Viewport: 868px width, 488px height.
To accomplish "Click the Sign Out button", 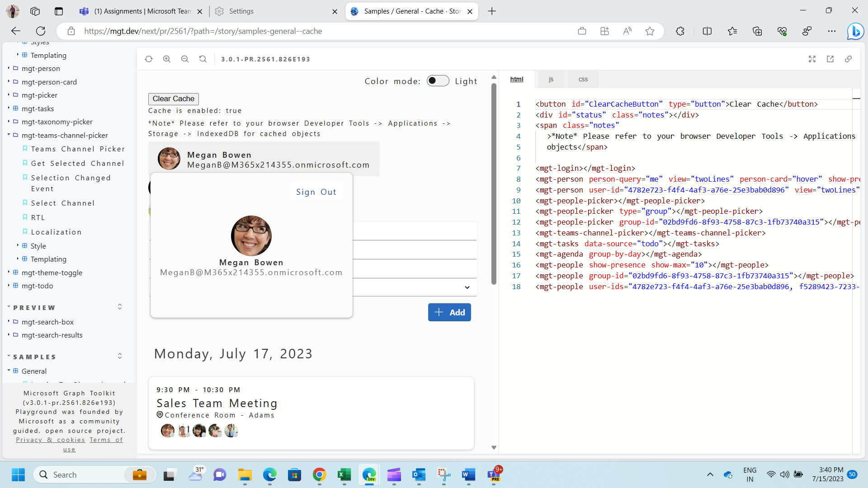I will coord(316,192).
